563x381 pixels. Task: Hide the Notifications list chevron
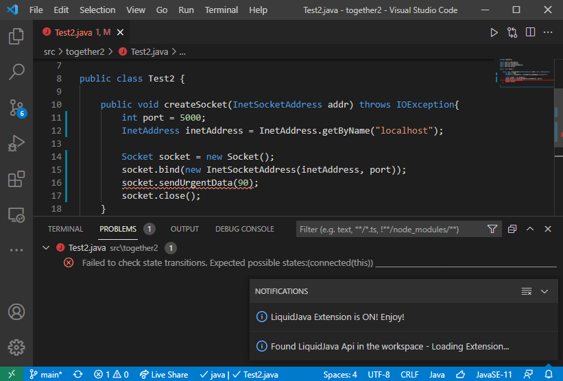pos(544,291)
